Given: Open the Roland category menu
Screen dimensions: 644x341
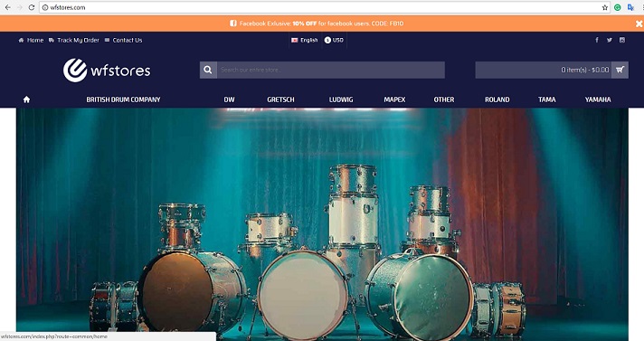Looking at the screenshot, I should 497,99.
